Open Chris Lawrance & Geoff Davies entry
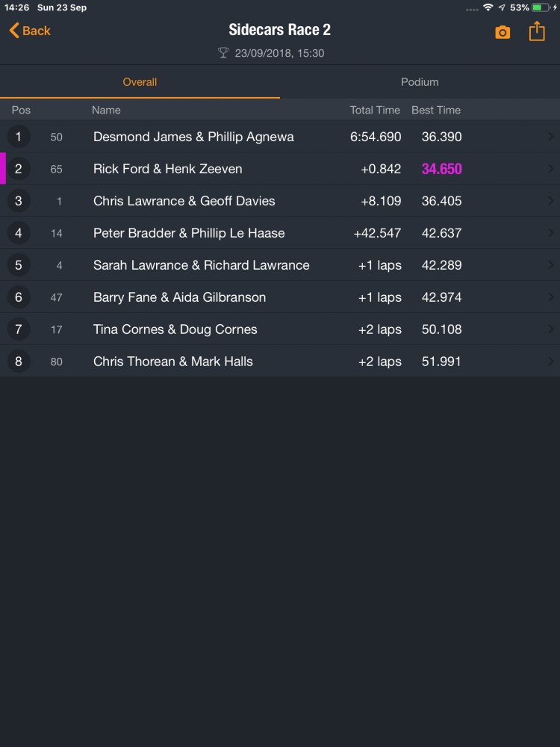The height and width of the screenshot is (747, 560). (x=184, y=201)
